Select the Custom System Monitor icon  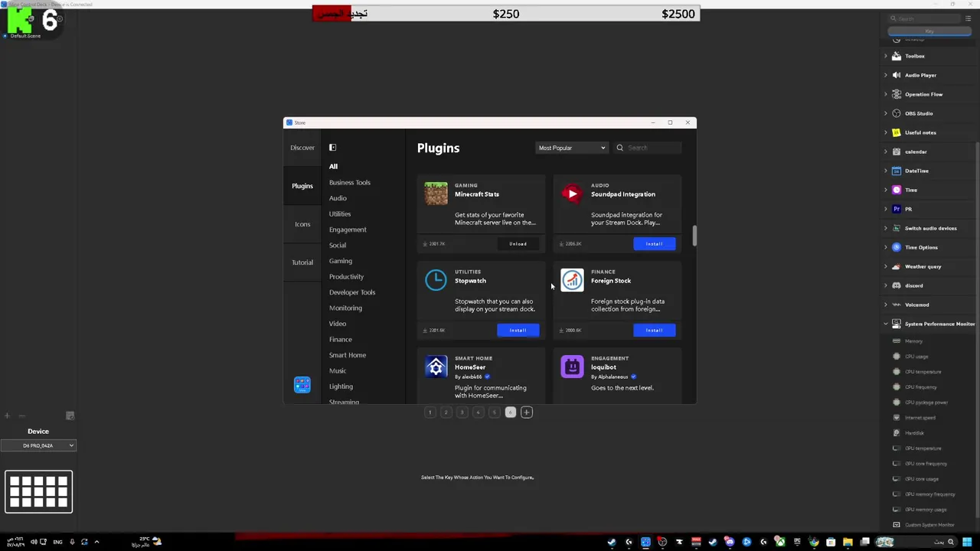click(x=897, y=525)
